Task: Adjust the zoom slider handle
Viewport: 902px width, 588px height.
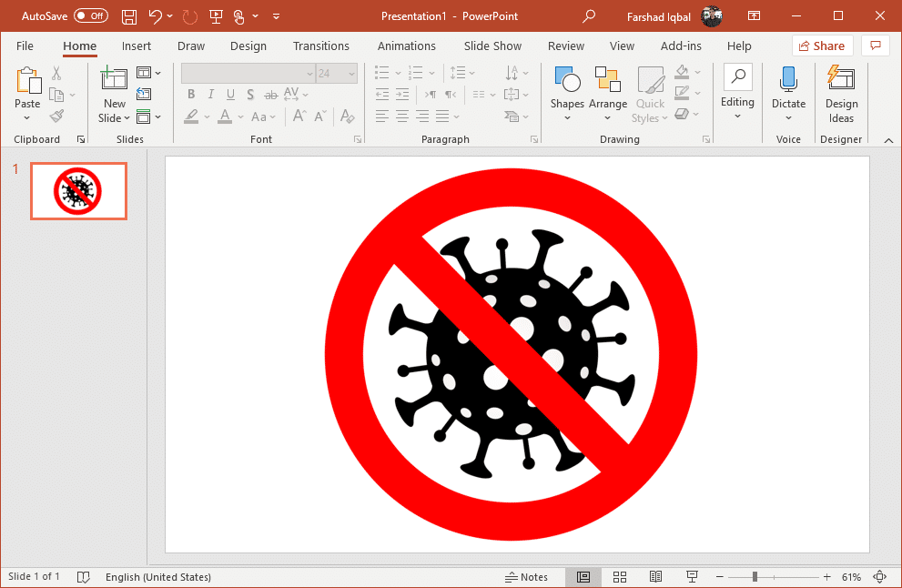Action: (755, 577)
